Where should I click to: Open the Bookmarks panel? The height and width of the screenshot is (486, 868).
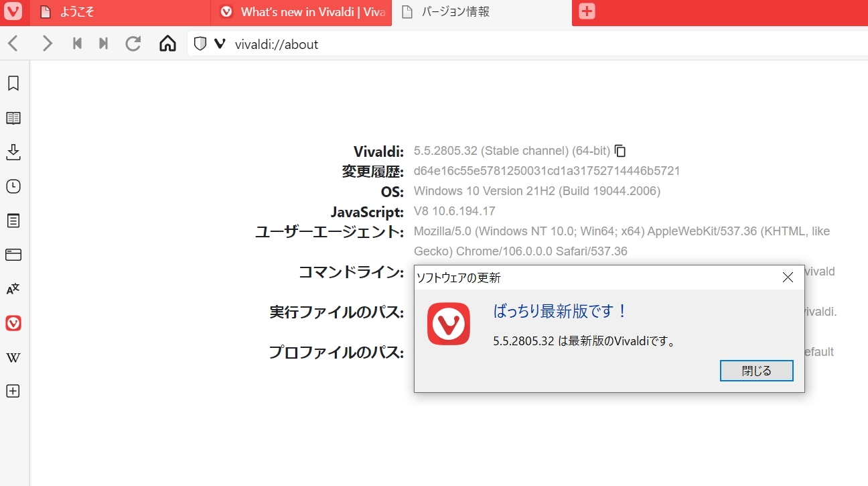13,83
